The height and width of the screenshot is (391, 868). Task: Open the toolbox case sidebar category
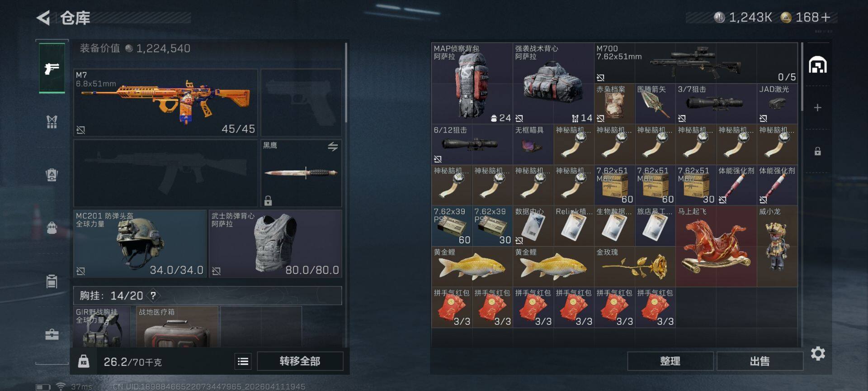[52, 334]
